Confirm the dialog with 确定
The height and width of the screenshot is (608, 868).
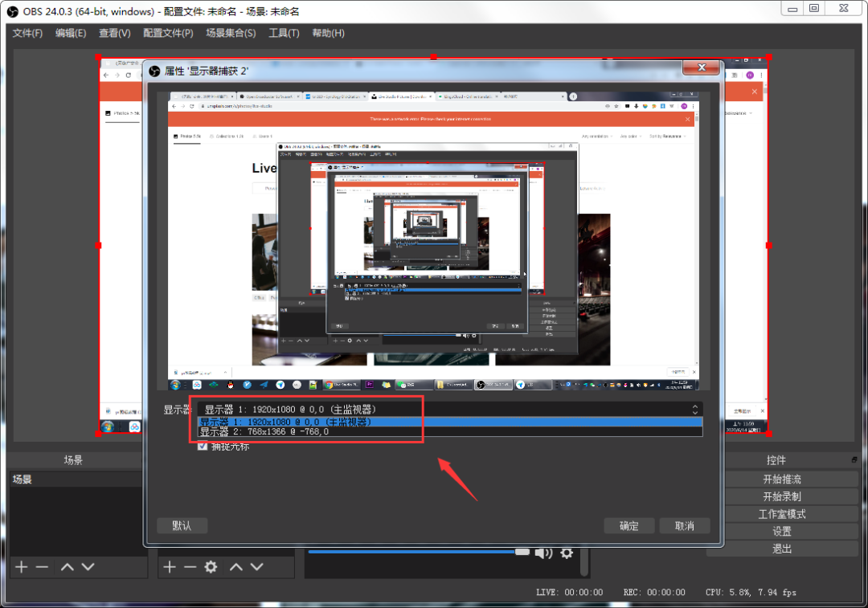pyautogui.click(x=628, y=525)
